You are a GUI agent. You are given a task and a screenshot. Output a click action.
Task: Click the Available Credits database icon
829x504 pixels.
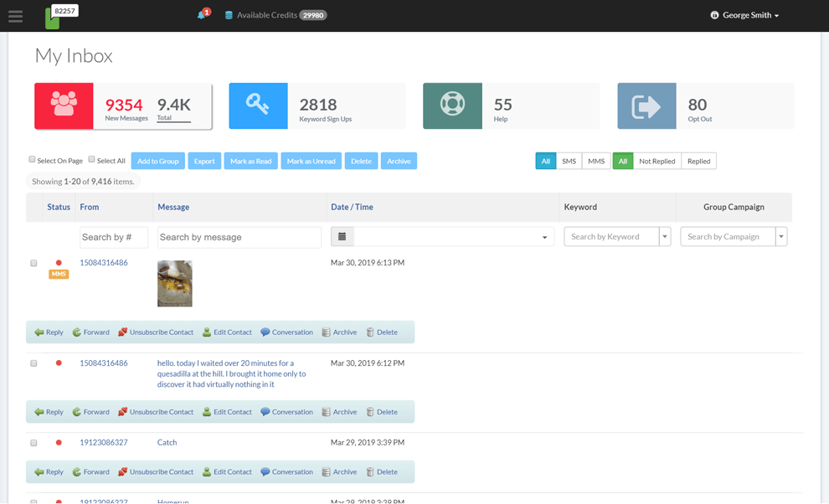tap(229, 15)
